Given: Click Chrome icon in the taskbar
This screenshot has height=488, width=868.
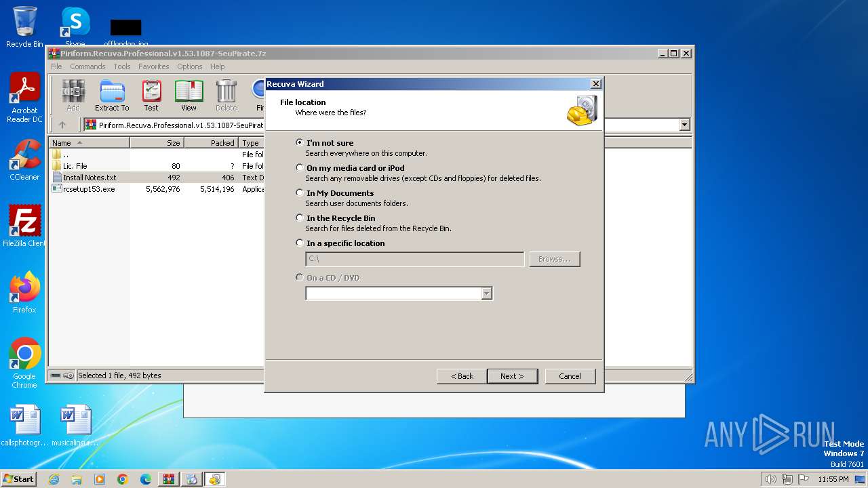Looking at the screenshot, I should pos(123,479).
